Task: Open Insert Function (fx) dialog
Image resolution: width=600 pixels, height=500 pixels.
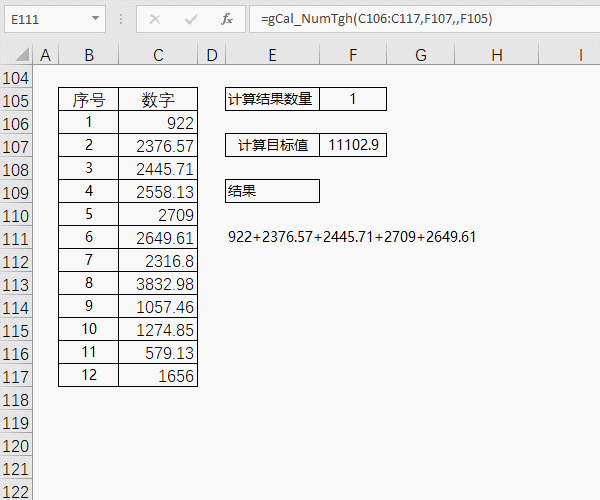Action: click(227, 19)
